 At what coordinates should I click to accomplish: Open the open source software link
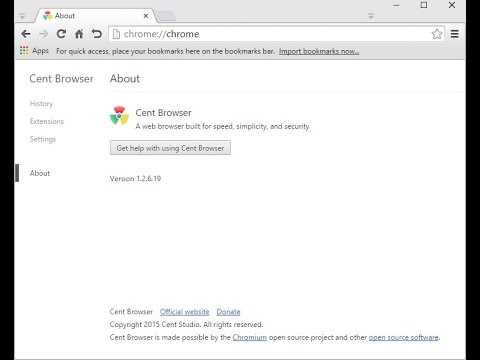(x=403, y=337)
